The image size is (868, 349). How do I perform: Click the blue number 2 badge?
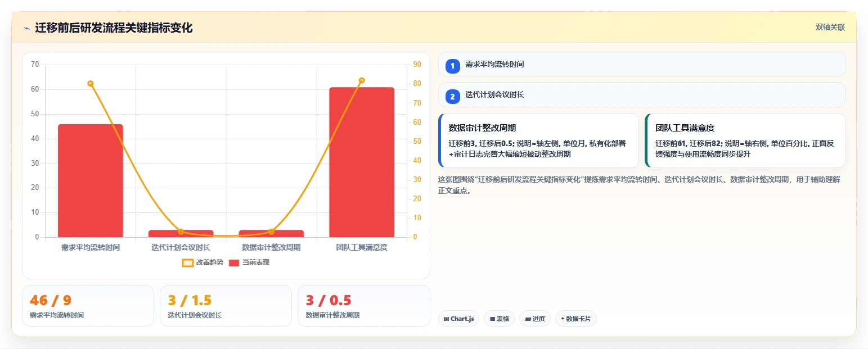[453, 96]
